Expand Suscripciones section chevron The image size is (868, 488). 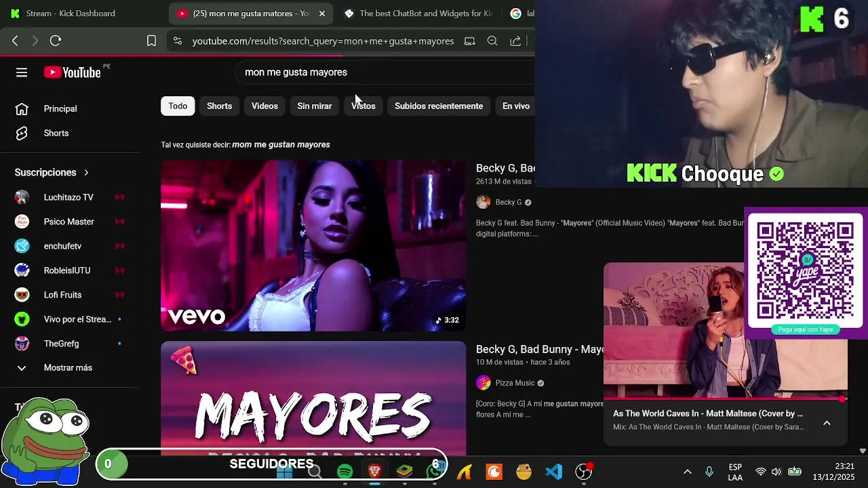tap(86, 172)
